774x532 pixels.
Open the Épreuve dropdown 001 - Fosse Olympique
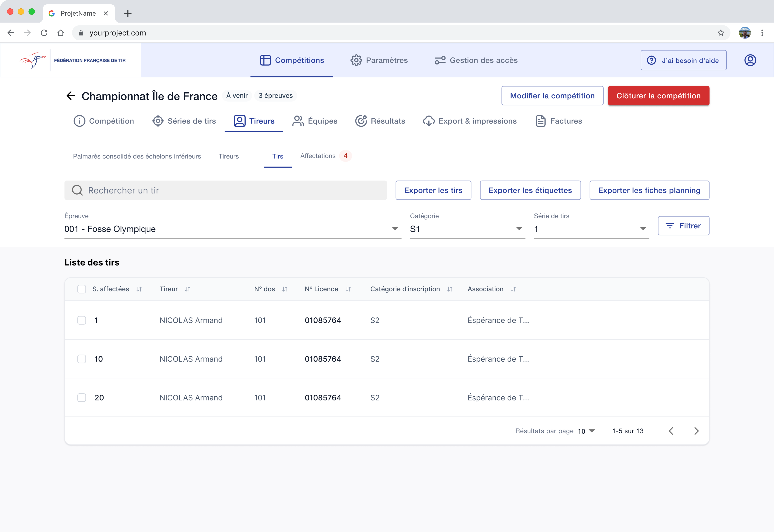233,229
